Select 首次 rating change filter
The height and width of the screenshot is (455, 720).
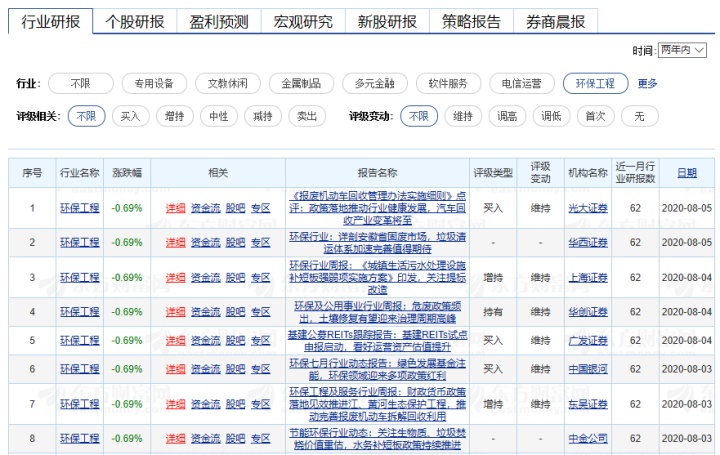pos(595,116)
